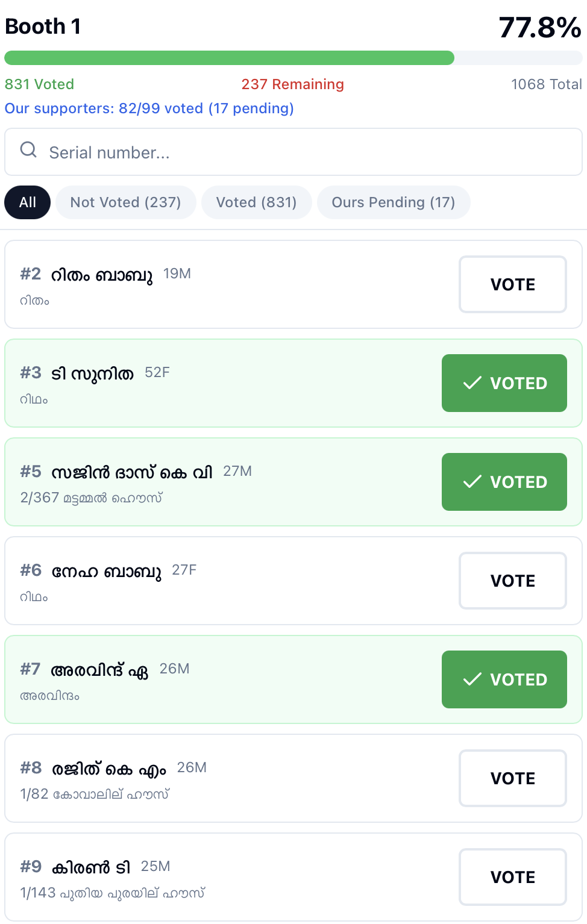The height and width of the screenshot is (924, 587).
Task: Click the Serial number search field
Action: pyautogui.click(x=301, y=152)
